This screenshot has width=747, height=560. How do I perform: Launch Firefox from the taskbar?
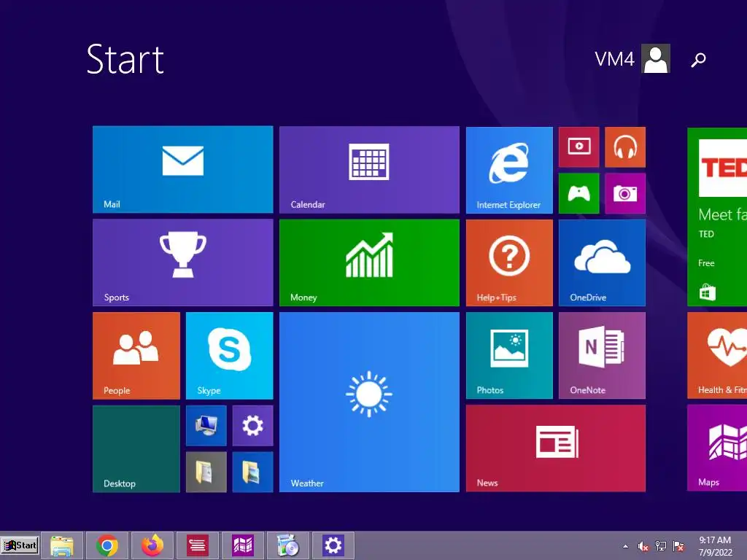point(152,545)
